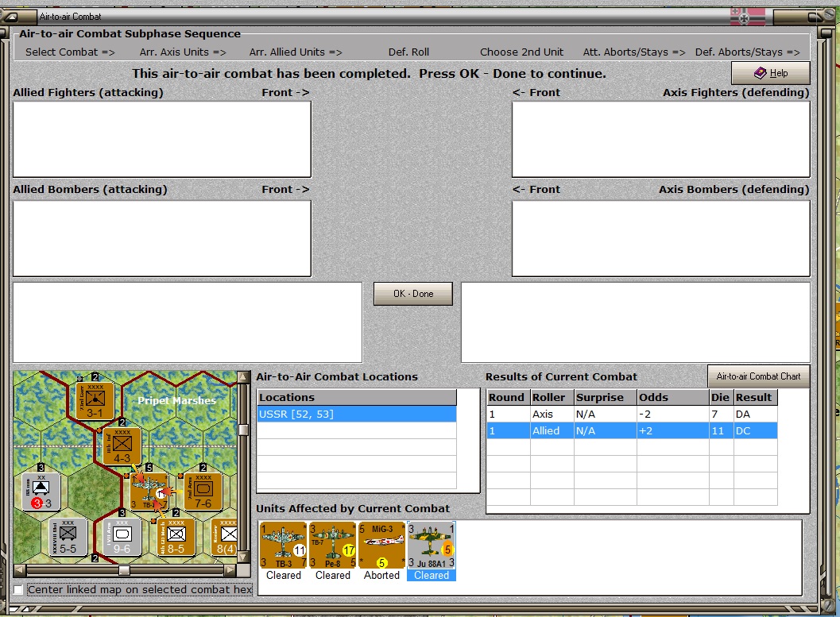
Task: Click the Def. Aborts/Stays subphase label
Action: click(747, 52)
